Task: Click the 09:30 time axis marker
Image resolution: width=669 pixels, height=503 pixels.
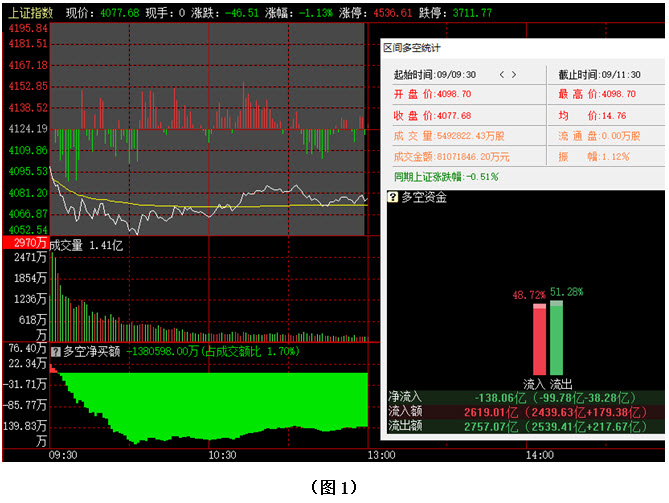Action: click(62, 455)
